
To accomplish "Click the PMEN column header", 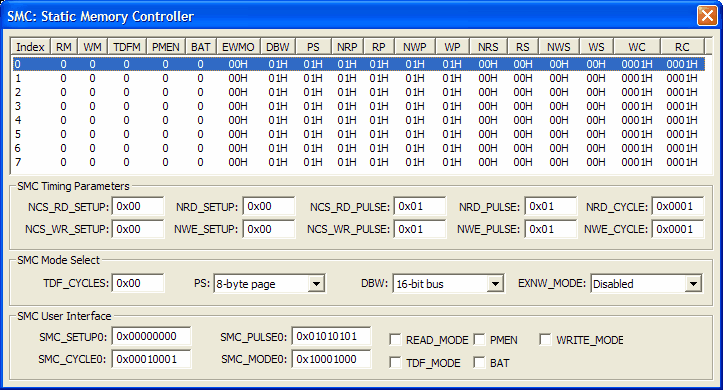I will click(166, 47).
